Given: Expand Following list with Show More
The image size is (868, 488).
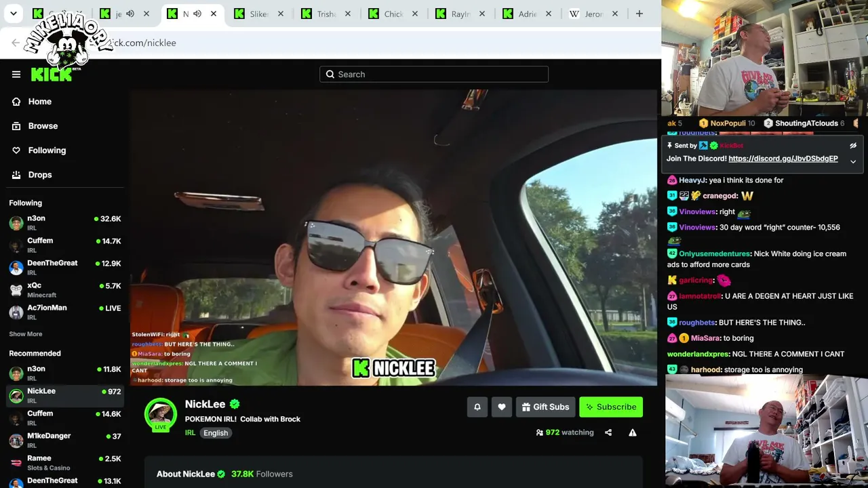Looking at the screenshot, I should (x=25, y=334).
